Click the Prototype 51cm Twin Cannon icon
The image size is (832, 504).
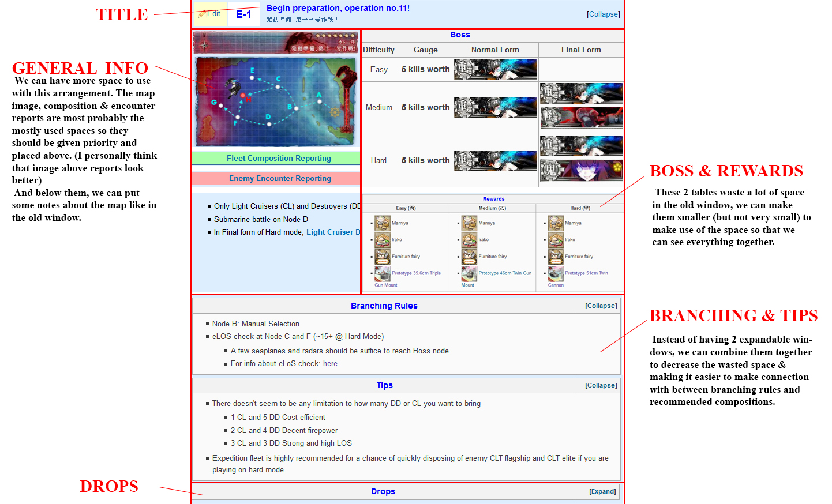click(556, 273)
